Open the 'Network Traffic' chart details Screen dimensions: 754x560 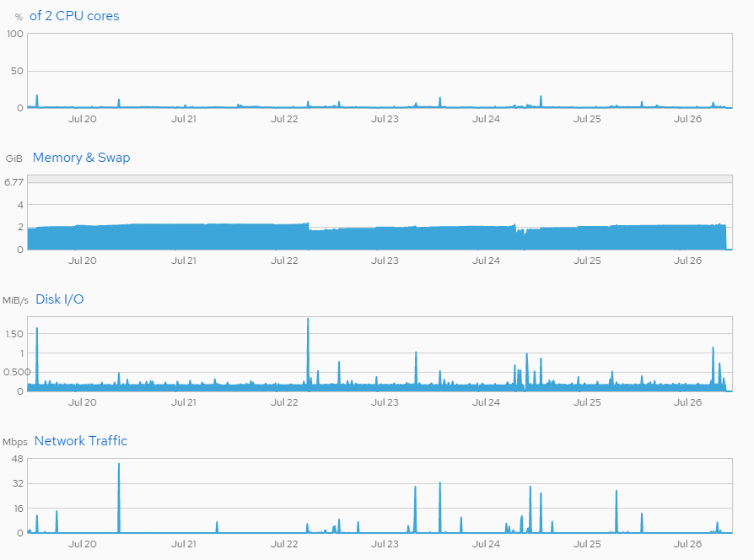click(80, 440)
